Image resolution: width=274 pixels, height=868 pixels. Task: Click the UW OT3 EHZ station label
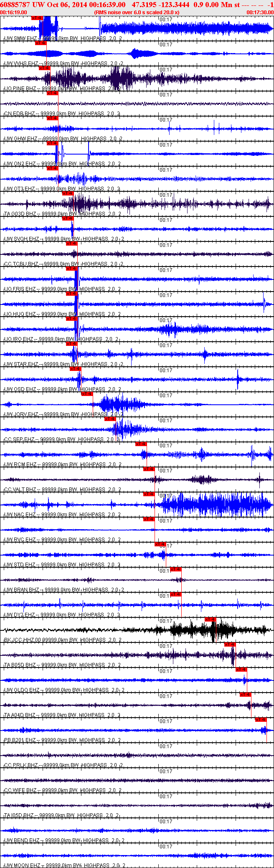coord(62,189)
